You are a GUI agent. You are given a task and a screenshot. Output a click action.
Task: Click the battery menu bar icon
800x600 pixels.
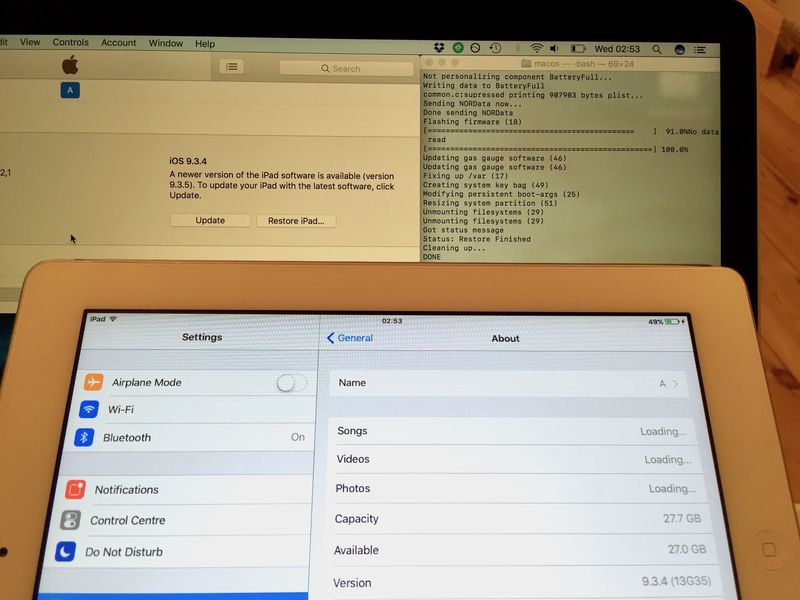click(578, 49)
